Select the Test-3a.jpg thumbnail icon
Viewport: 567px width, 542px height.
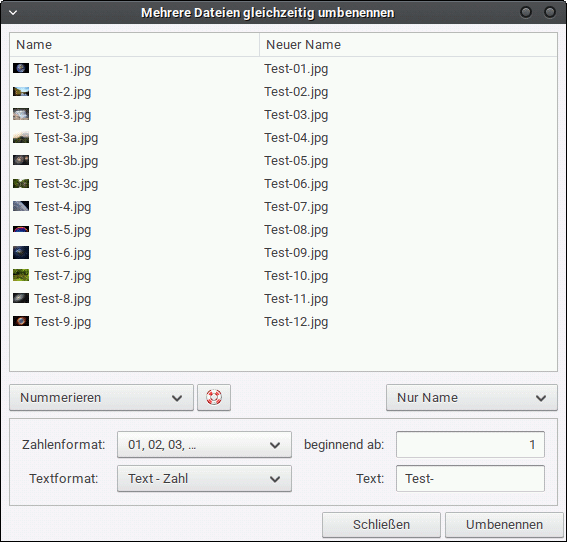click(x=21, y=137)
